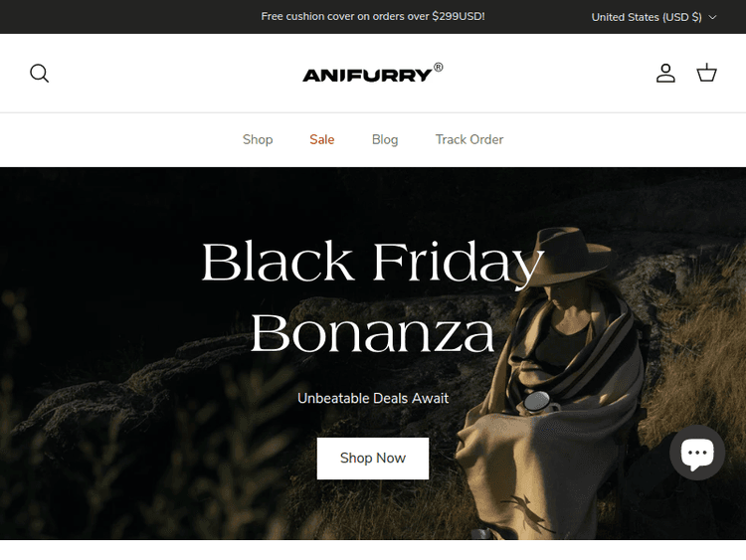Viewport: 746px width, 560px height.
Task: Click the mug held in her lap
Action: pyautogui.click(x=538, y=402)
